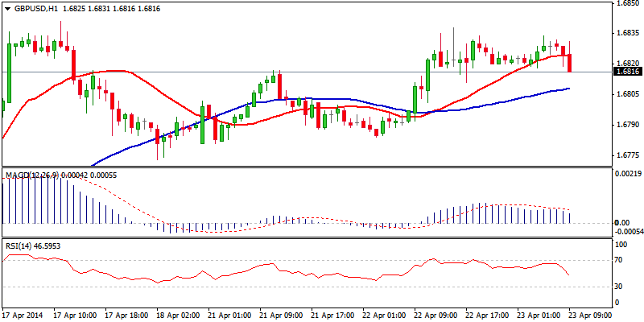Click the MACD(12,26,9) indicator label
The image size is (644, 322).
click(x=31, y=175)
